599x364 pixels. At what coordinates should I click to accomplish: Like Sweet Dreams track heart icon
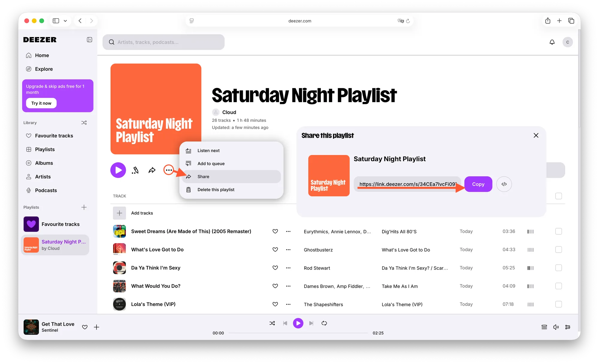pos(275,231)
